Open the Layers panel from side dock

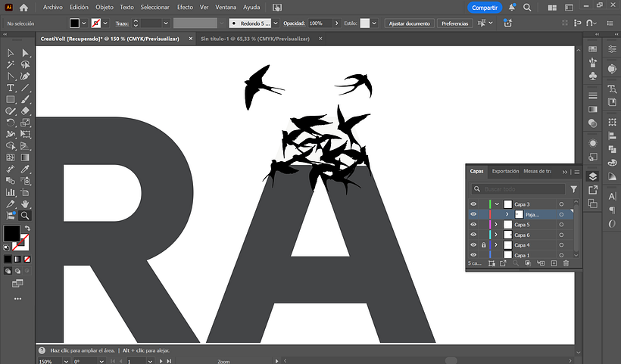[593, 176]
